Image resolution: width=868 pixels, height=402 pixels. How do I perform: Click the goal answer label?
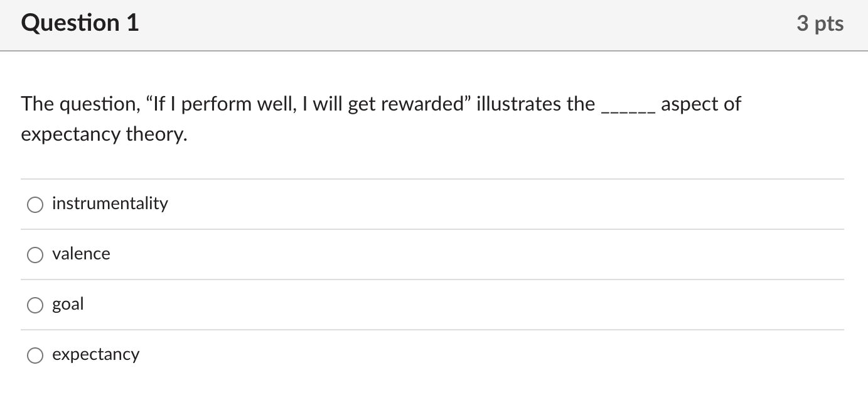point(68,304)
